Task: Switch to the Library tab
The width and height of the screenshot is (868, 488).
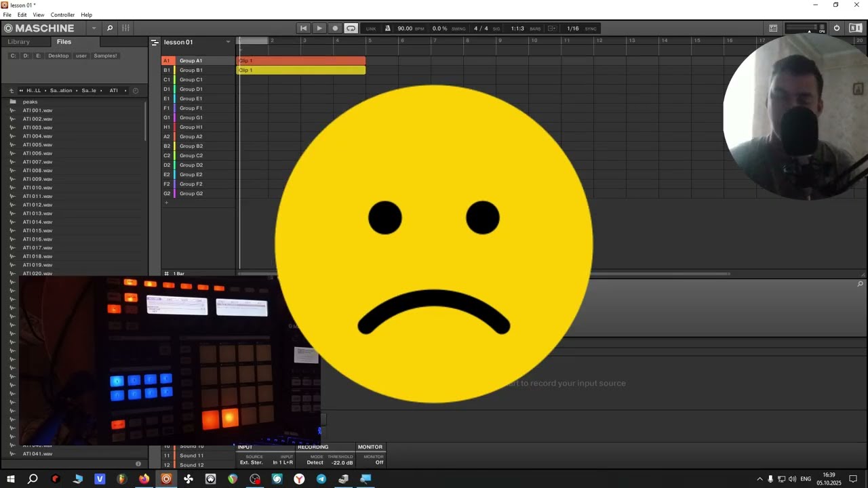Action: click(x=19, y=42)
